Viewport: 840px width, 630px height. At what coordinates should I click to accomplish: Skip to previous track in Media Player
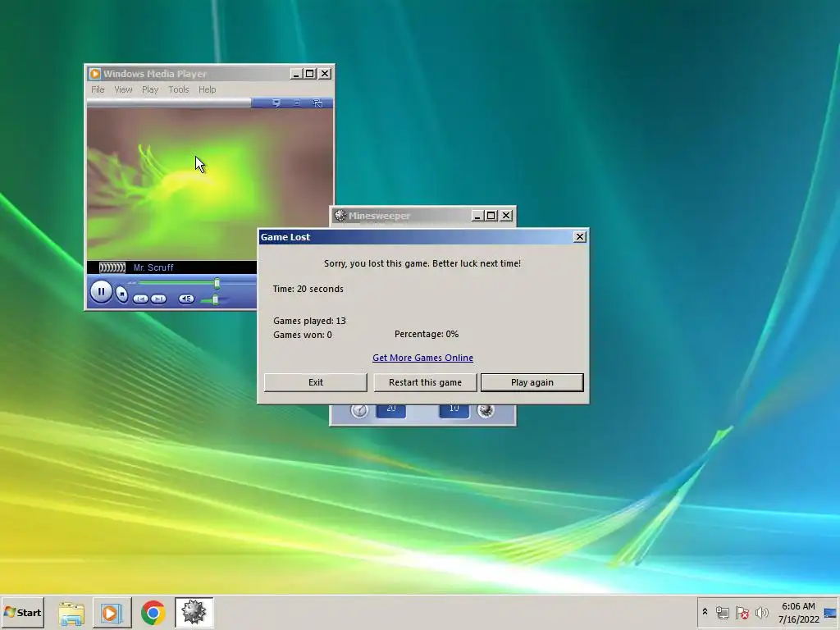tap(140, 299)
